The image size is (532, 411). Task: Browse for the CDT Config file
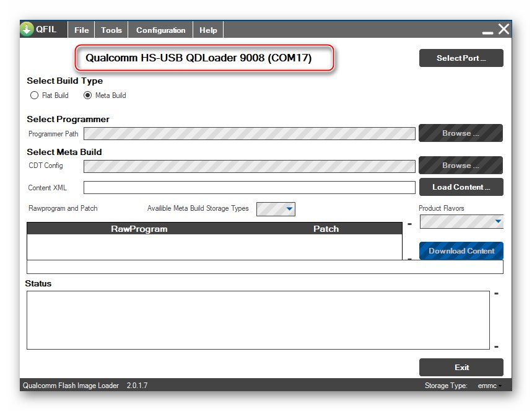461,165
